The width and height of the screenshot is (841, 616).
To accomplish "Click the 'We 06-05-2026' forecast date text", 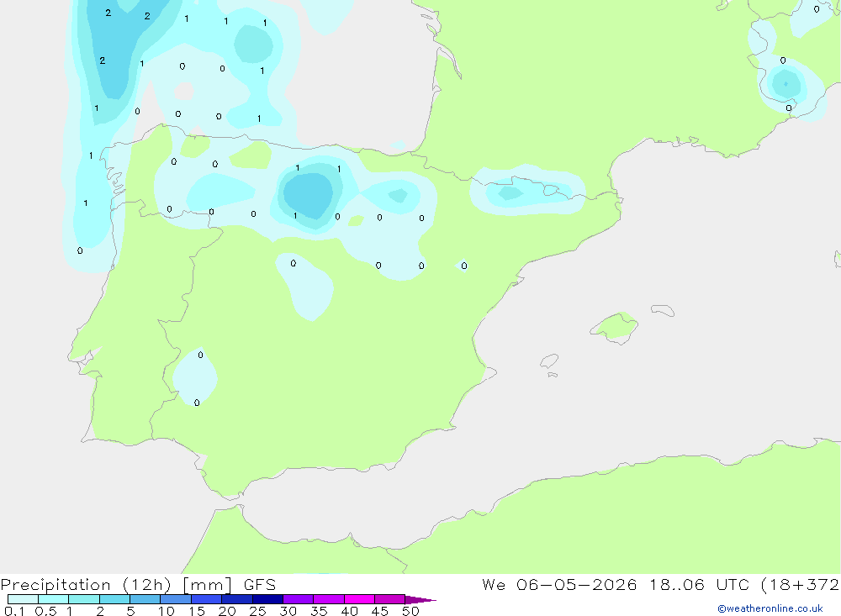I will tap(559, 585).
